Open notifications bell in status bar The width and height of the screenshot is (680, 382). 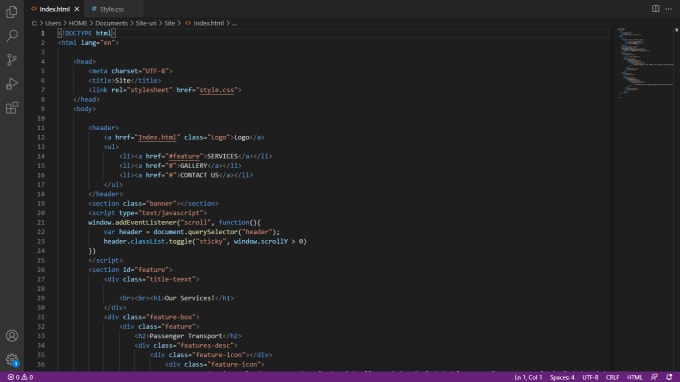[669, 377]
